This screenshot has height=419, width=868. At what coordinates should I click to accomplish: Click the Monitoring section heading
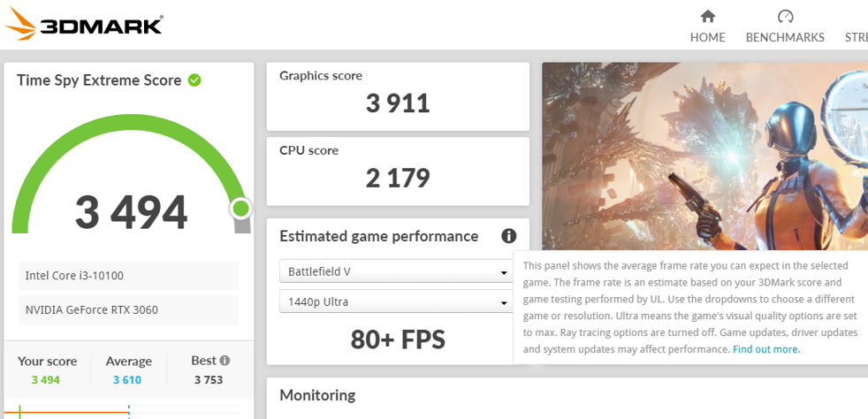coord(317,395)
